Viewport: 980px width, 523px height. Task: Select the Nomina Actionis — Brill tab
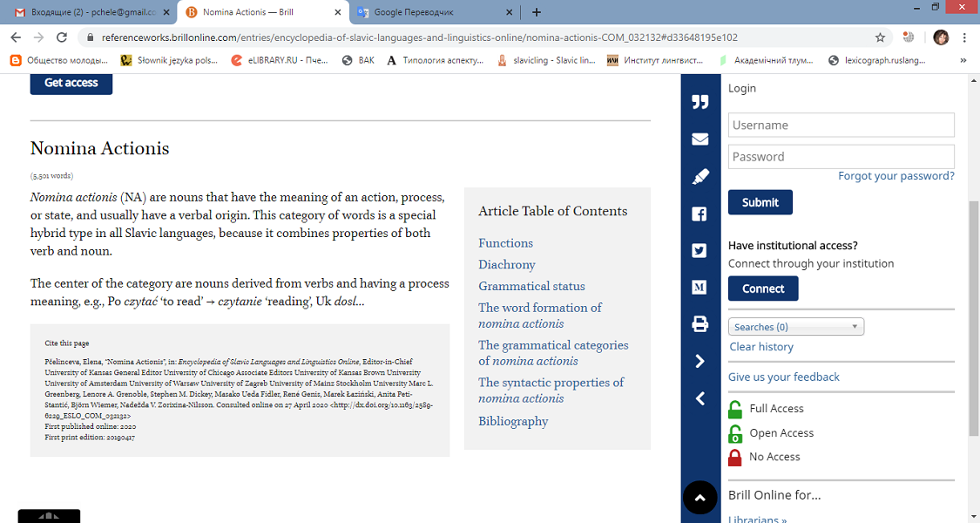[263, 12]
